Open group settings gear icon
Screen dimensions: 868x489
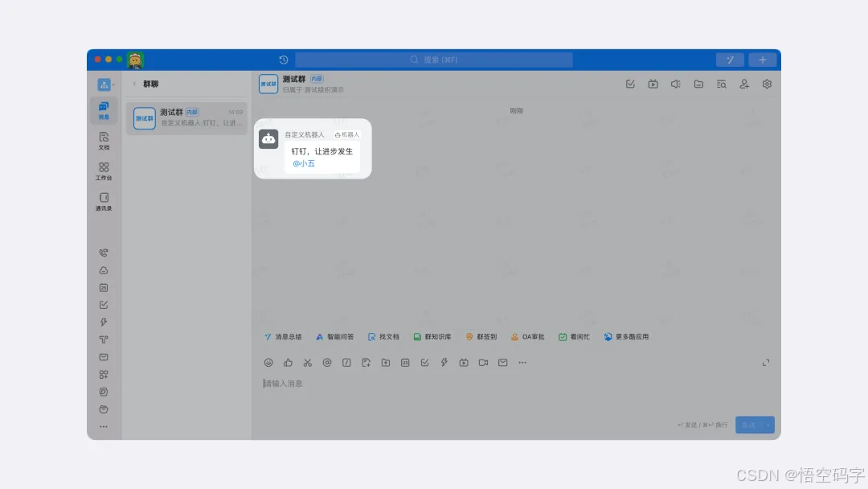click(x=767, y=84)
